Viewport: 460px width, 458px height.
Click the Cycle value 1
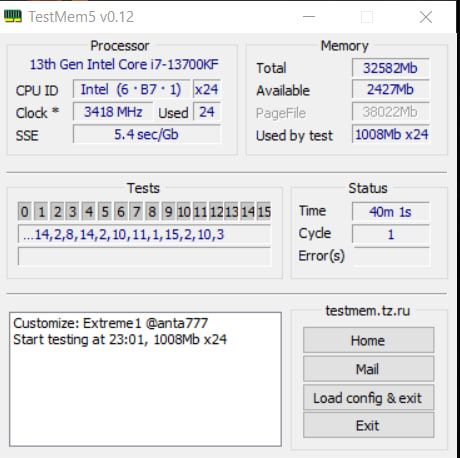[391, 234]
